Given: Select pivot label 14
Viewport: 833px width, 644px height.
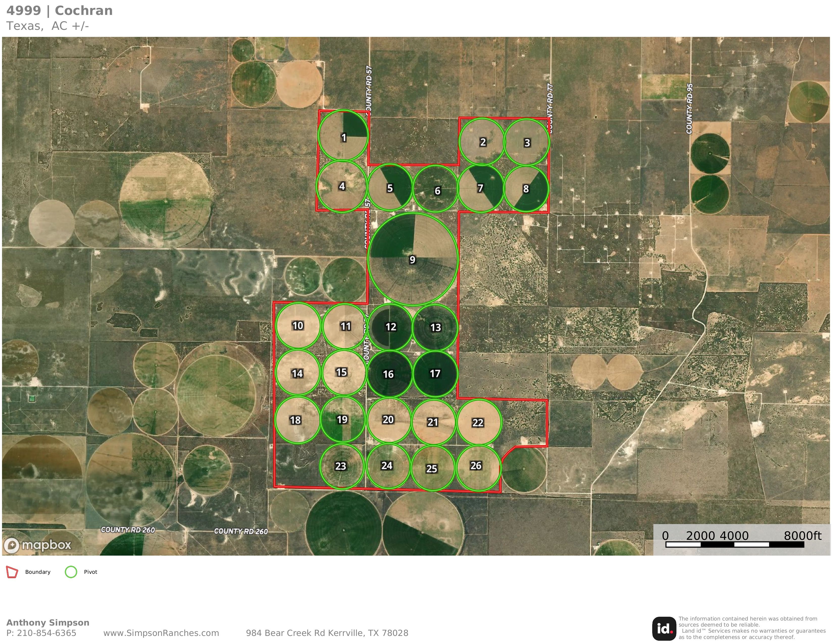Looking at the screenshot, I should 297,374.
